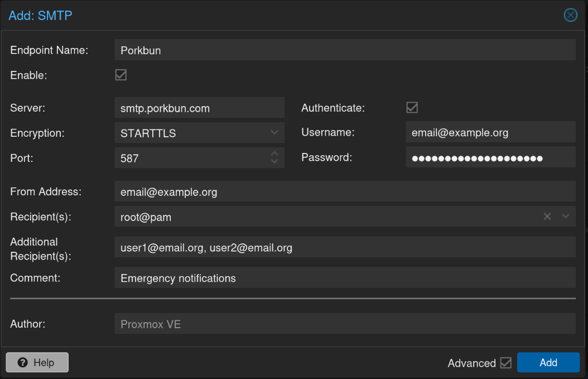Click the Authenticate label

coord(333,108)
